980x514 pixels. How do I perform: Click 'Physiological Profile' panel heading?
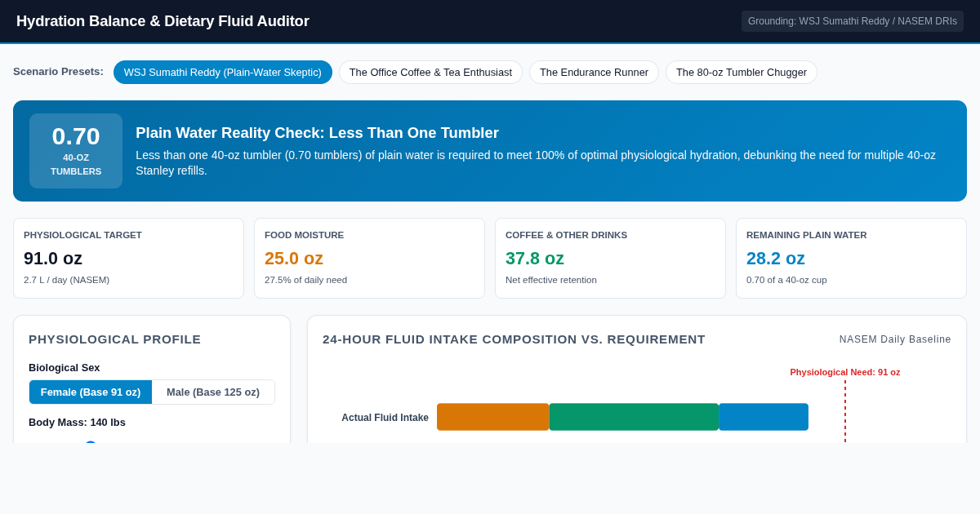point(114,339)
